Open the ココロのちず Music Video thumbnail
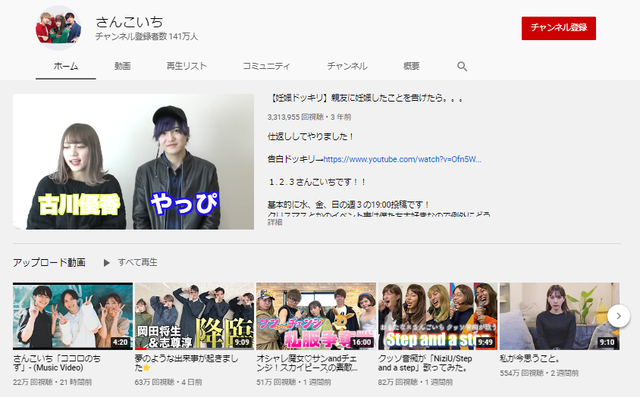 click(x=73, y=316)
